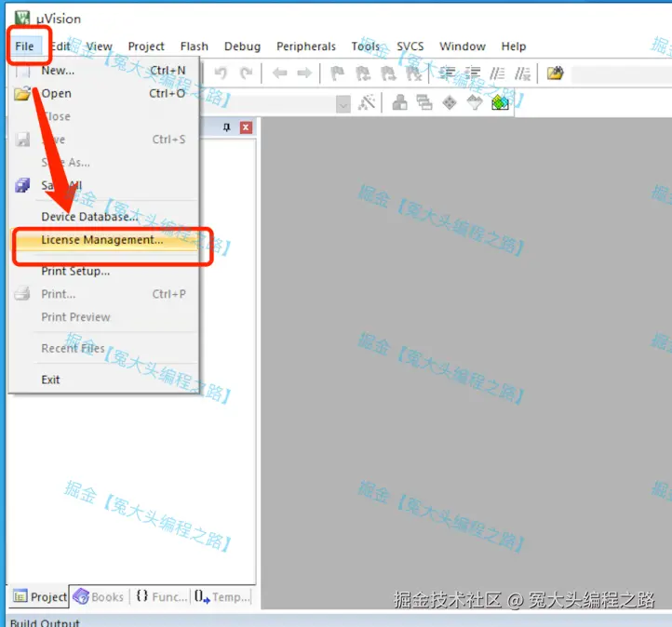
Task: Click the Navigate Backwards arrow icon
Action: (x=280, y=73)
